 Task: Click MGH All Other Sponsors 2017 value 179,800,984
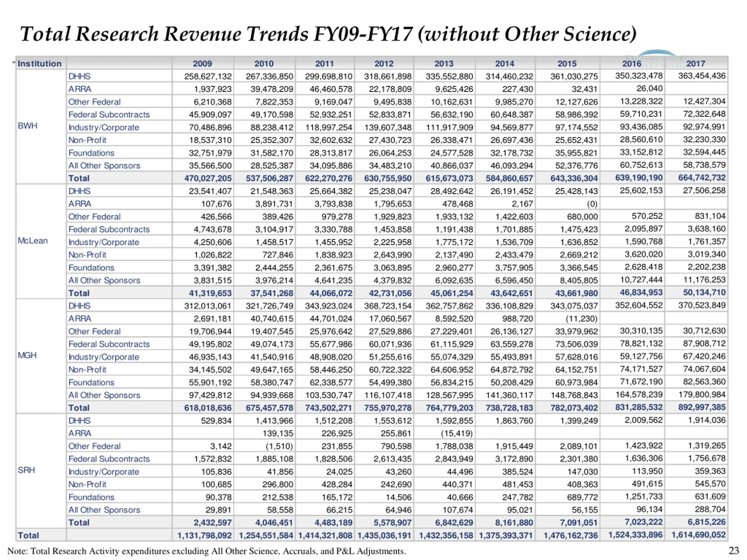click(702, 394)
